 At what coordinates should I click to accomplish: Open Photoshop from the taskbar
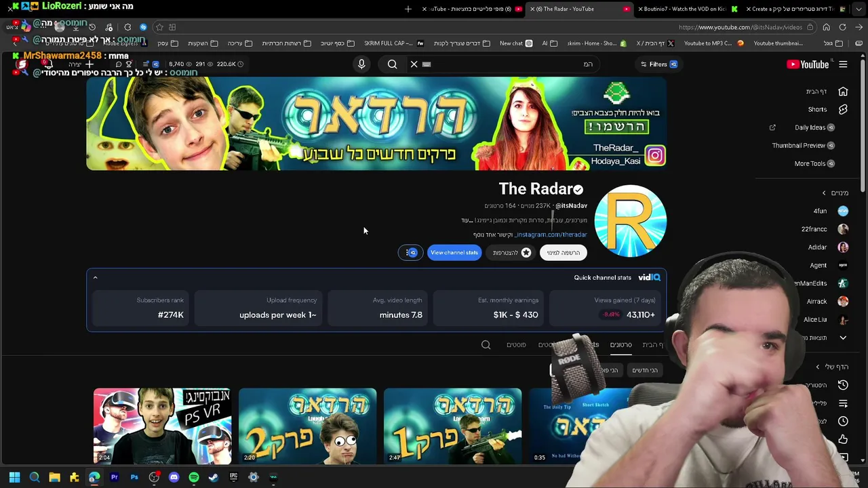coord(134,477)
